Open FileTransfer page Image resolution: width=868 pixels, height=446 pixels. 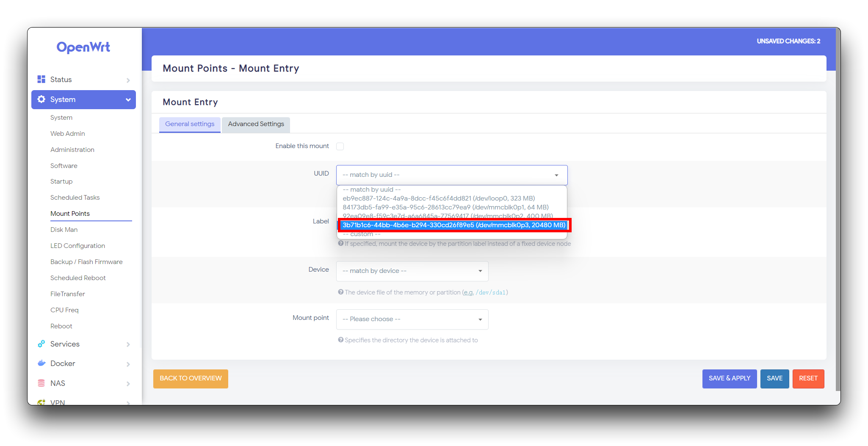pos(67,294)
